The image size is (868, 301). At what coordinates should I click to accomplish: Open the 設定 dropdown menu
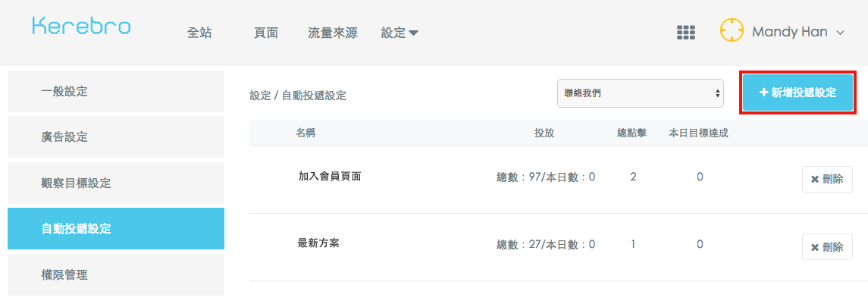click(399, 33)
